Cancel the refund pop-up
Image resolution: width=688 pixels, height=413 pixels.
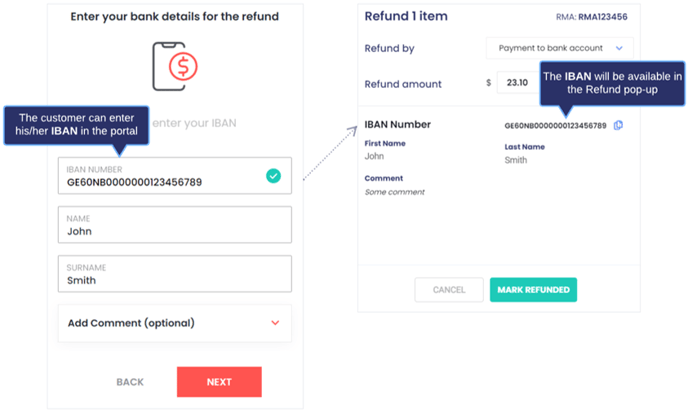click(x=449, y=290)
